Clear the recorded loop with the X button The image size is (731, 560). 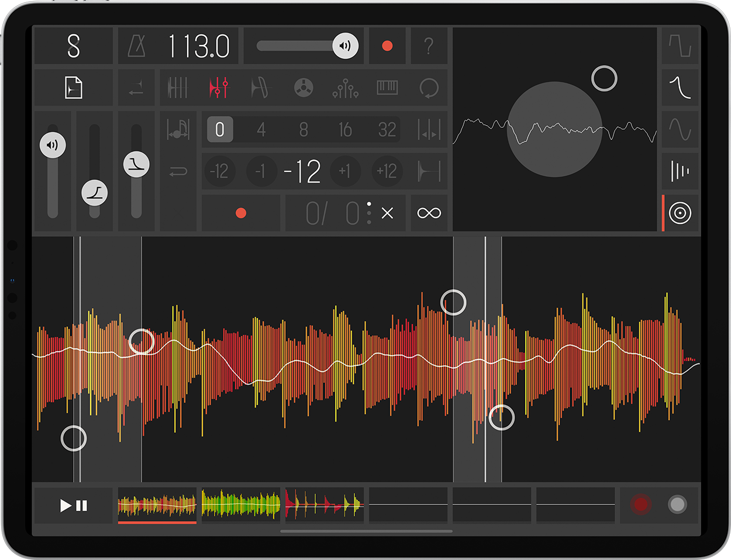click(387, 213)
